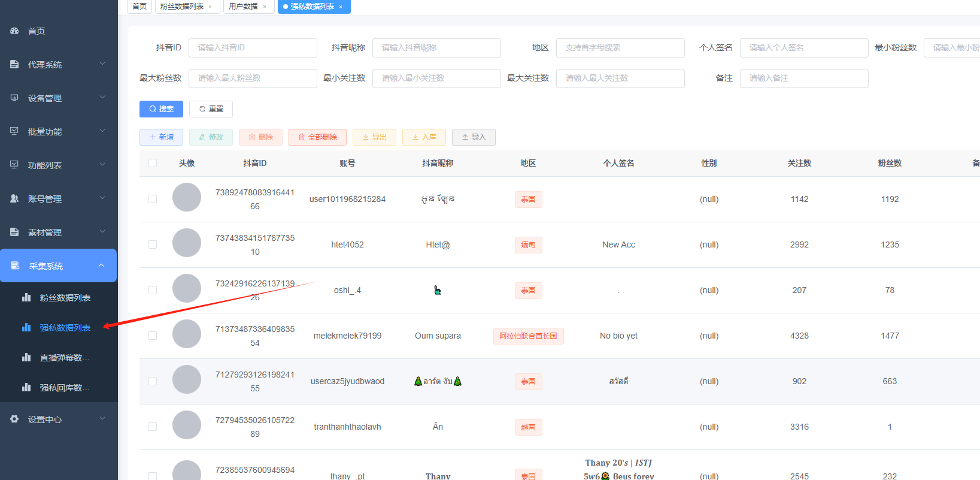Click the 修改 edit button
The height and width of the screenshot is (480, 980).
pos(211,137)
